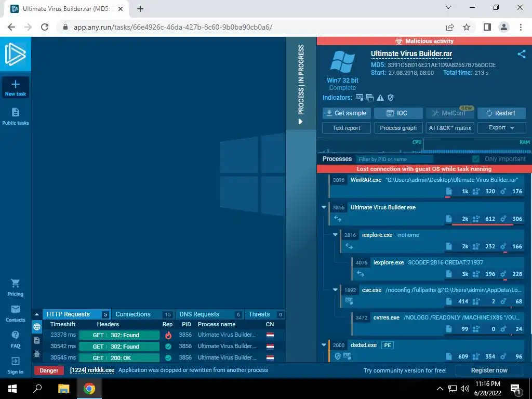
Task: Open Public tasks list
Action: point(15,116)
